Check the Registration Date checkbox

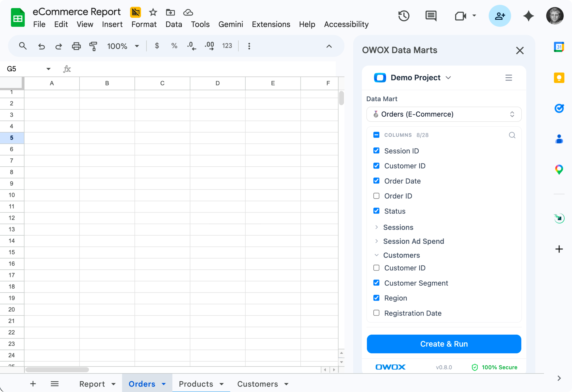click(376, 313)
